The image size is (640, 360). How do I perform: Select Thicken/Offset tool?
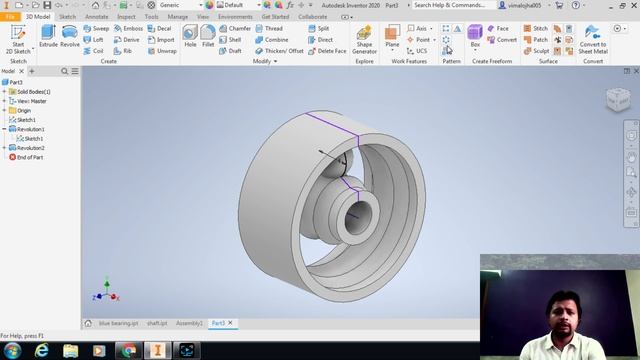click(280, 51)
